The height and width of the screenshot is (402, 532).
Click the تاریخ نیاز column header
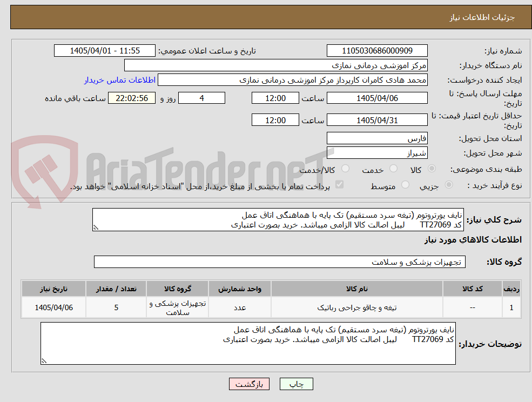click(53, 289)
